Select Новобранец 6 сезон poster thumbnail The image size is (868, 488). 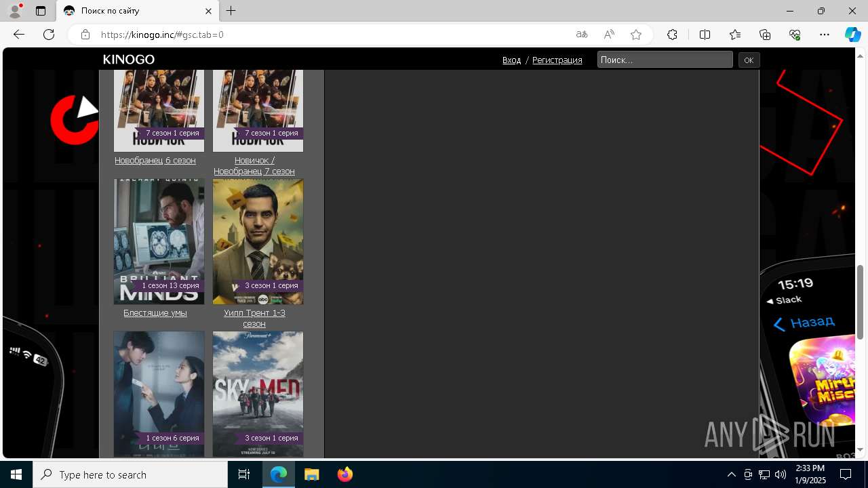point(159,110)
